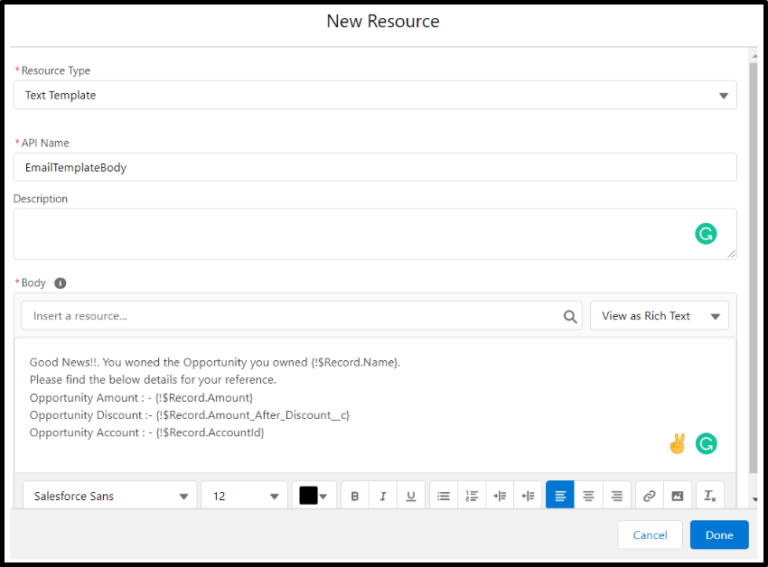Screen dimensions: 768x567
Task: Open the black text color picker
Action: click(x=313, y=496)
